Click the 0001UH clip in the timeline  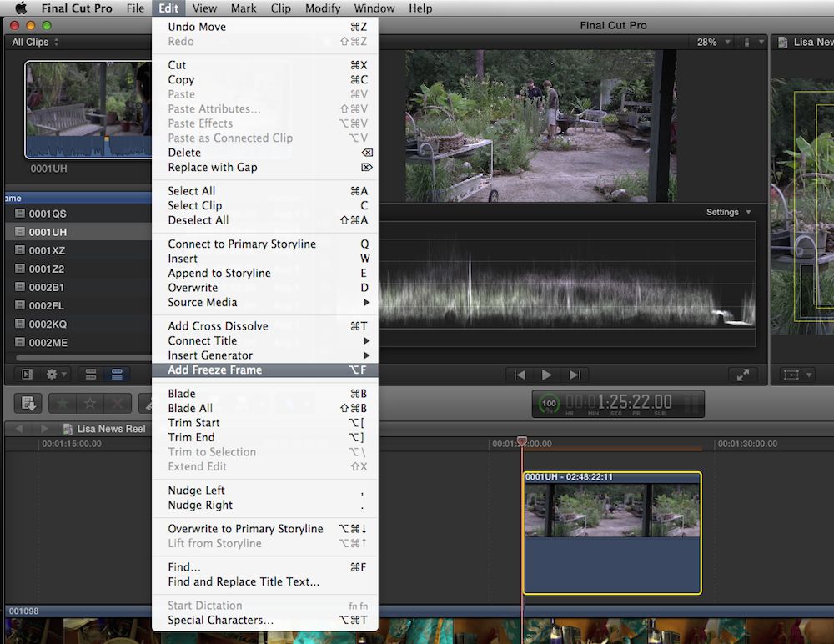(x=611, y=534)
